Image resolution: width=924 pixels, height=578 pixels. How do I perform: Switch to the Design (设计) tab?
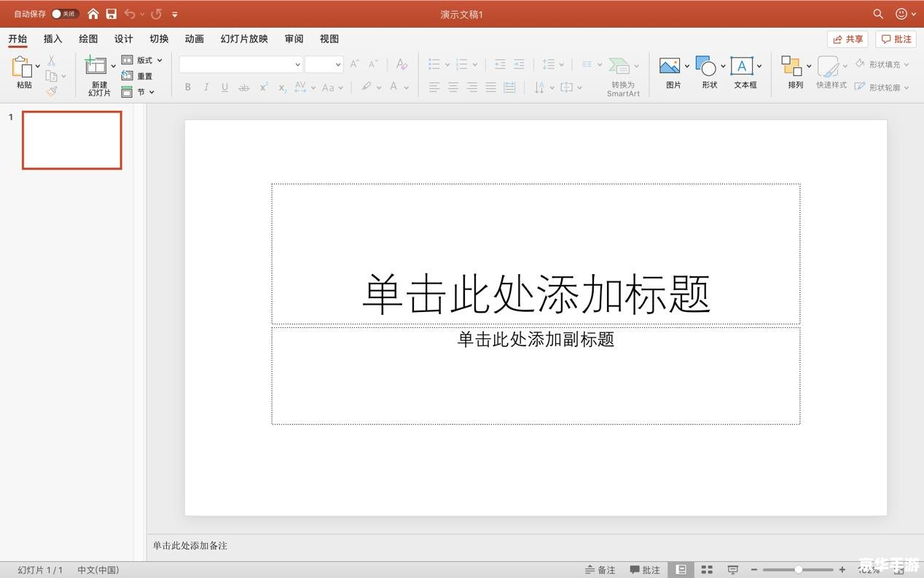click(x=123, y=39)
